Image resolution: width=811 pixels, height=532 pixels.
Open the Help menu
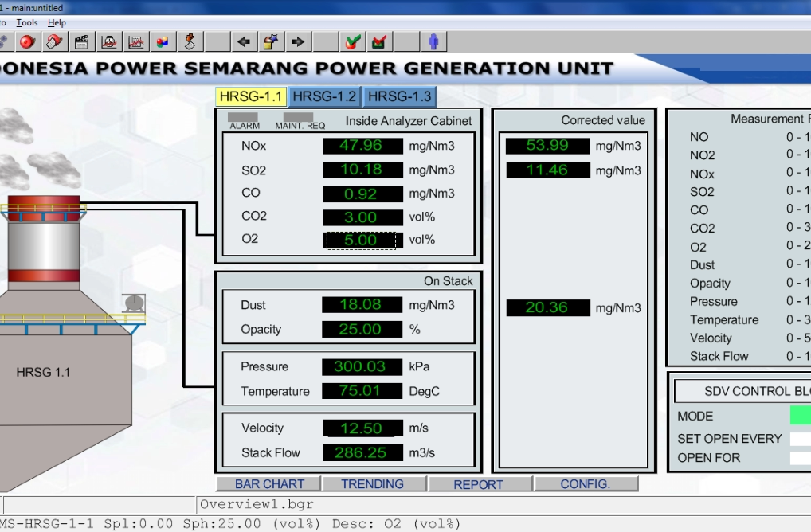point(57,23)
